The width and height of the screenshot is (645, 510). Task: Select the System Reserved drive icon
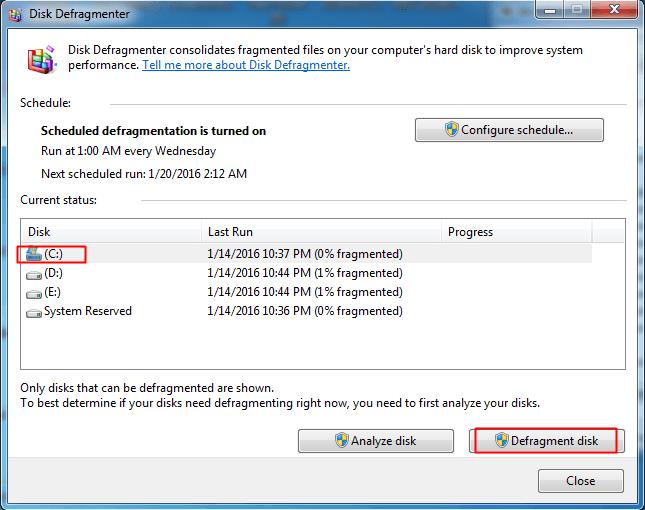(34, 312)
